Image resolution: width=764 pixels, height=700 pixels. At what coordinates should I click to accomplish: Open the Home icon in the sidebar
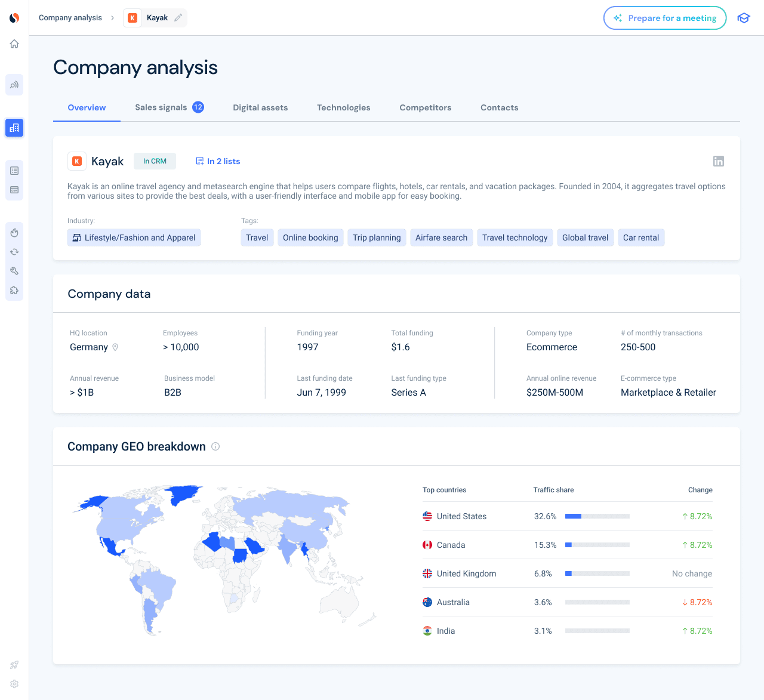pyautogui.click(x=14, y=44)
